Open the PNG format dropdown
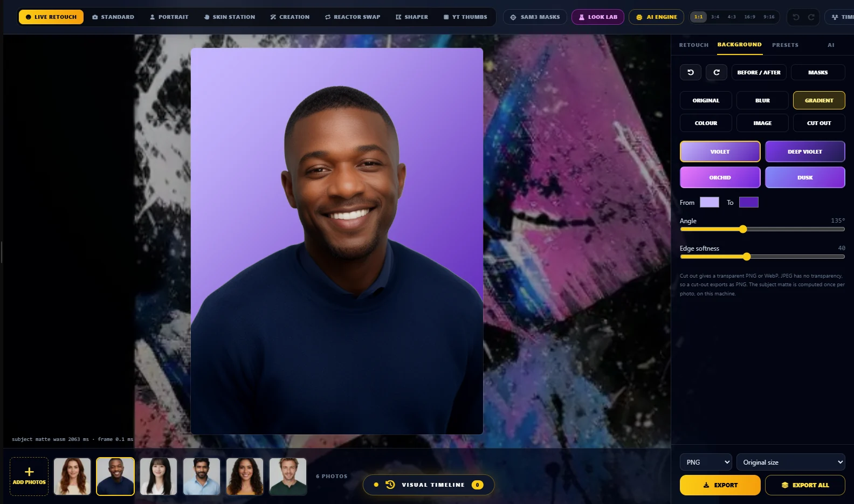Image resolution: width=854 pixels, height=504 pixels. pos(706,462)
